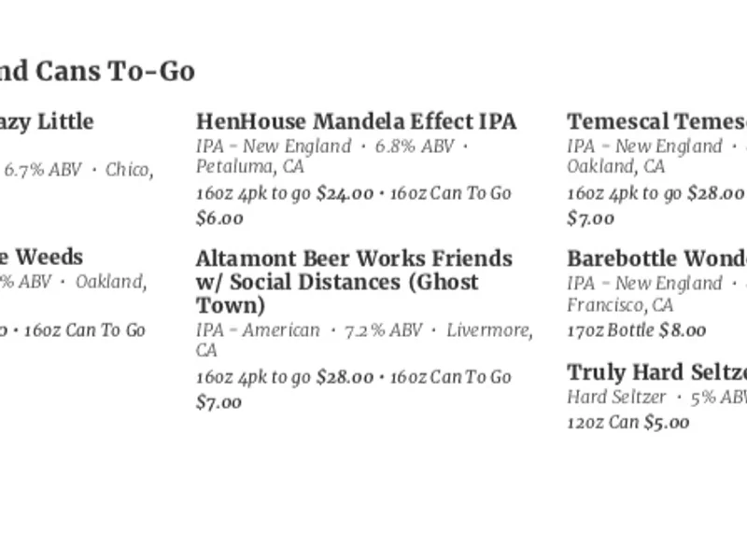Click the Petaluma, CA location text
747x560 pixels.
[x=250, y=167]
